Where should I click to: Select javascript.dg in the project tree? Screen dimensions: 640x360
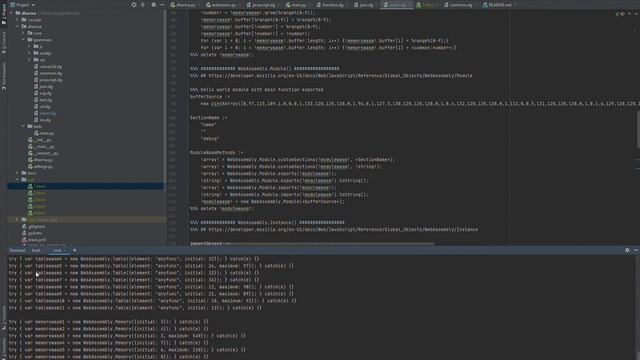point(48,80)
